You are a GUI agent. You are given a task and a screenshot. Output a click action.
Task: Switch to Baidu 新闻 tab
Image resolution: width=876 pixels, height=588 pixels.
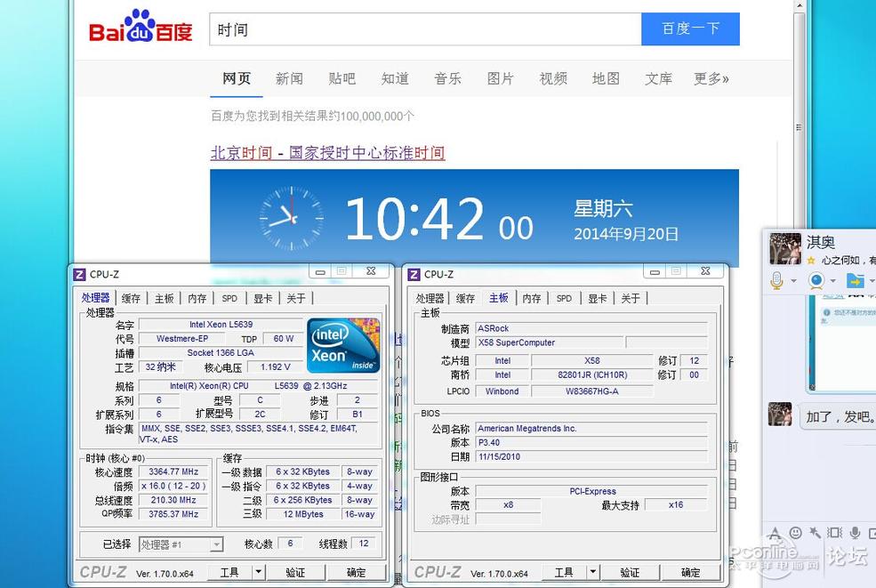pos(289,79)
